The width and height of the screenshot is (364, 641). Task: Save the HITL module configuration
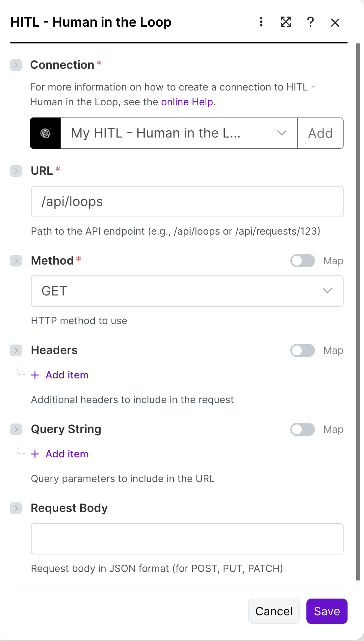pyautogui.click(x=326, y=611)
